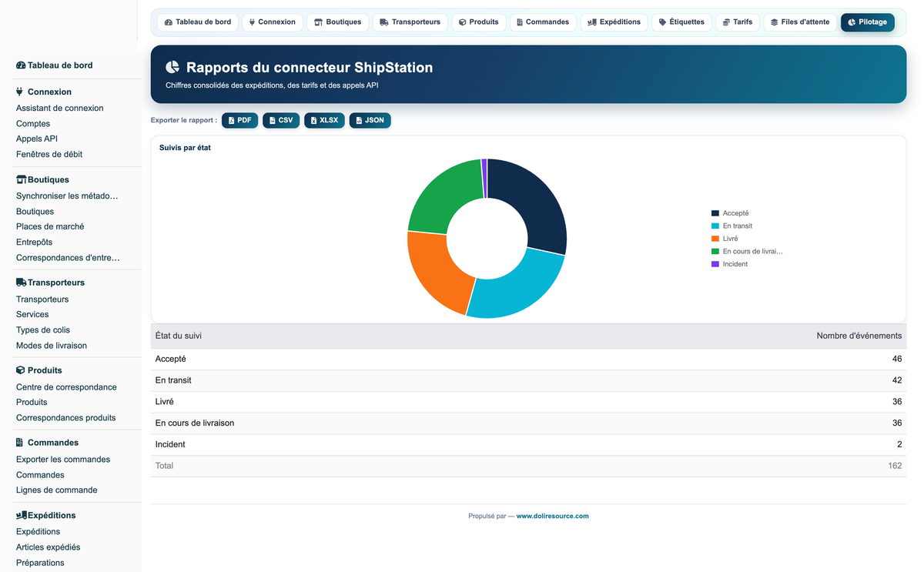Click the value 42 in the table

(897, 380)
